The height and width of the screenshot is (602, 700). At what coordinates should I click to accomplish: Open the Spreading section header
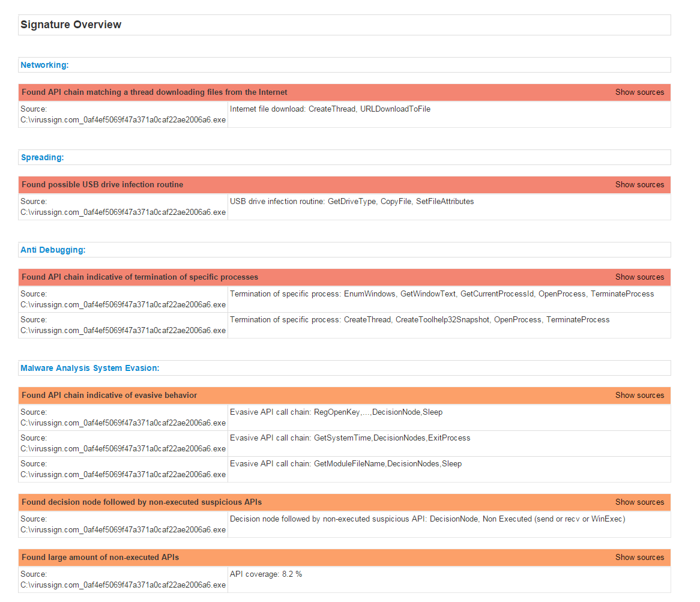42,157
